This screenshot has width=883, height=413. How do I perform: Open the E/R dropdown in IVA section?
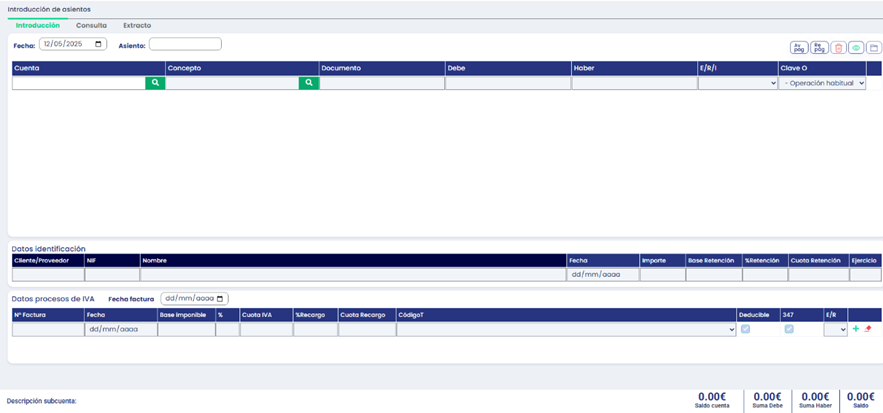(x=835, y=329)
